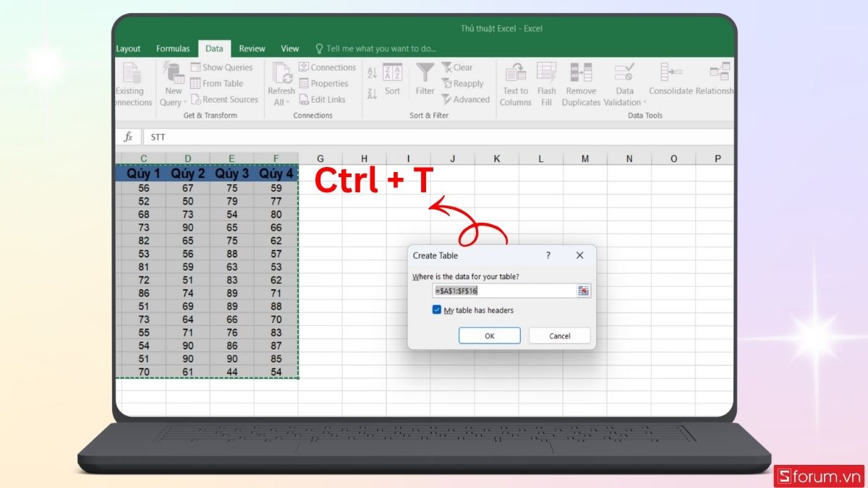Click the New Query icon
This screenshot has width=868, height=488.
pos(174,72)
